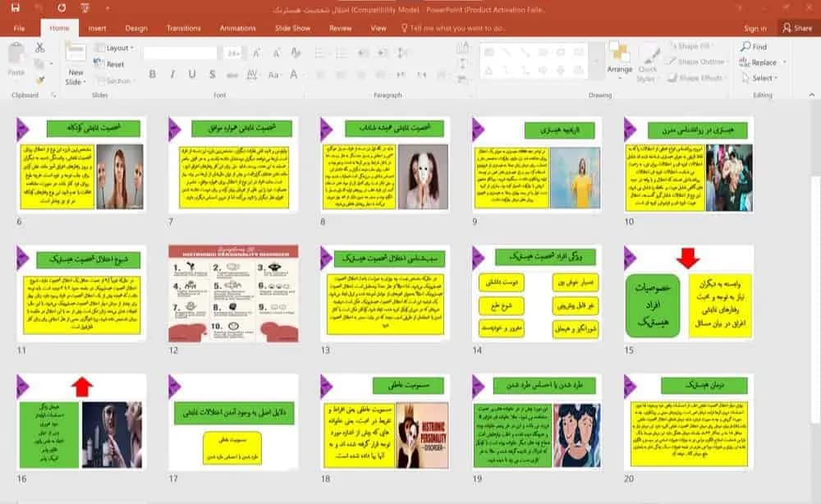Screen dimensions: 821x504
Task: Click the Sign in link
Action: (x=755, y=28)
